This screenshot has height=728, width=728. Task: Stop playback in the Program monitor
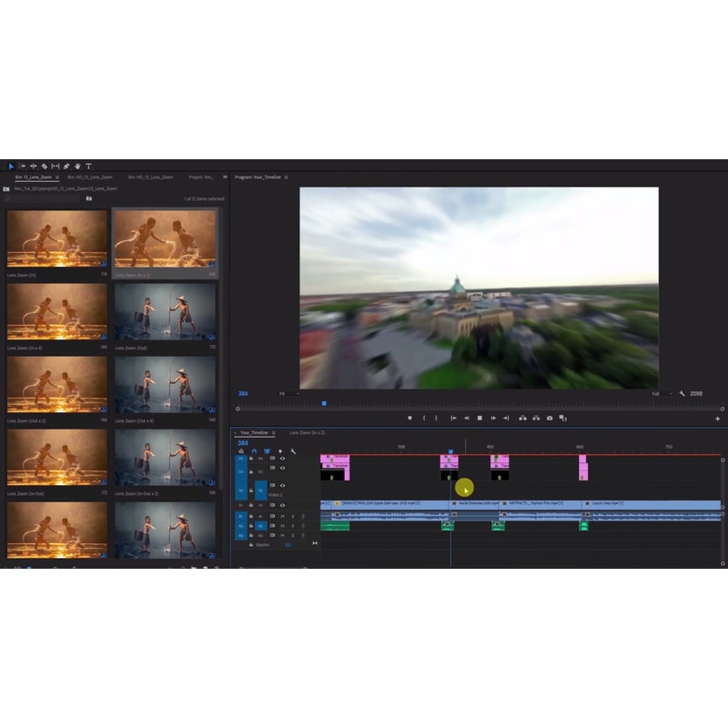click(480, 418)
